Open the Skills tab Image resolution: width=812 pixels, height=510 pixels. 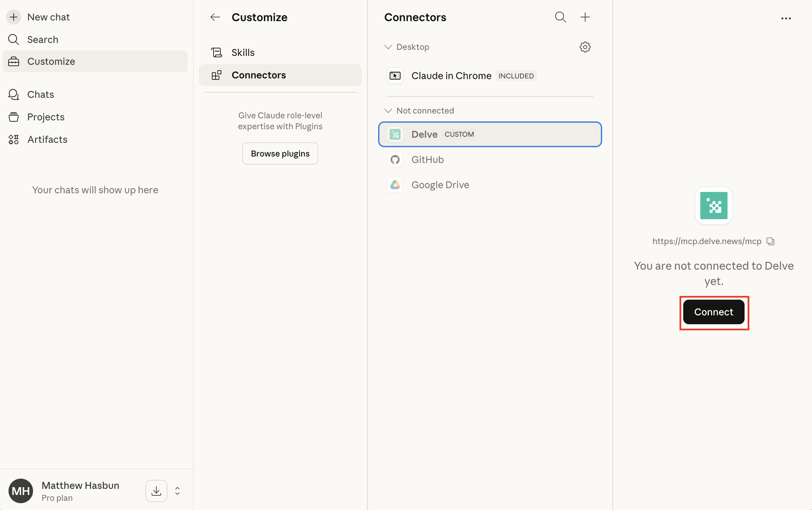pos(243,52)
